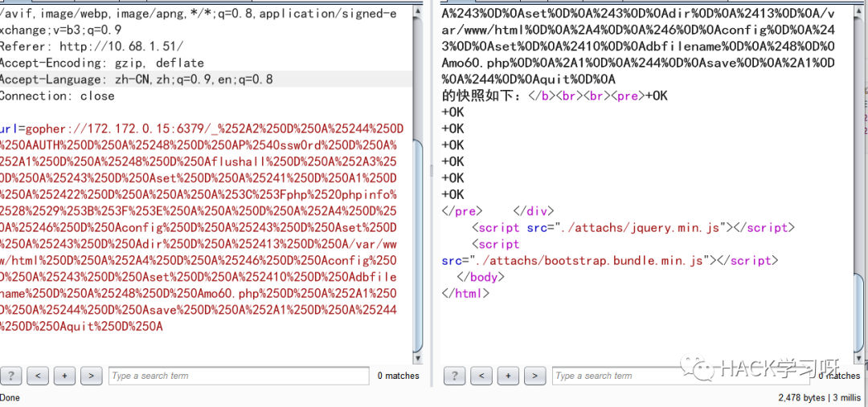
Task: Click the Accept-Encoding header line
Action: click(x=102, y=63)
